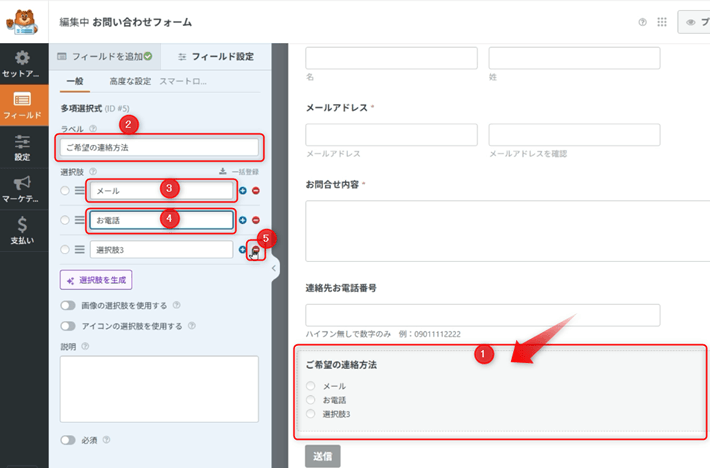Open the 支払い dollar section

[23, 230]
